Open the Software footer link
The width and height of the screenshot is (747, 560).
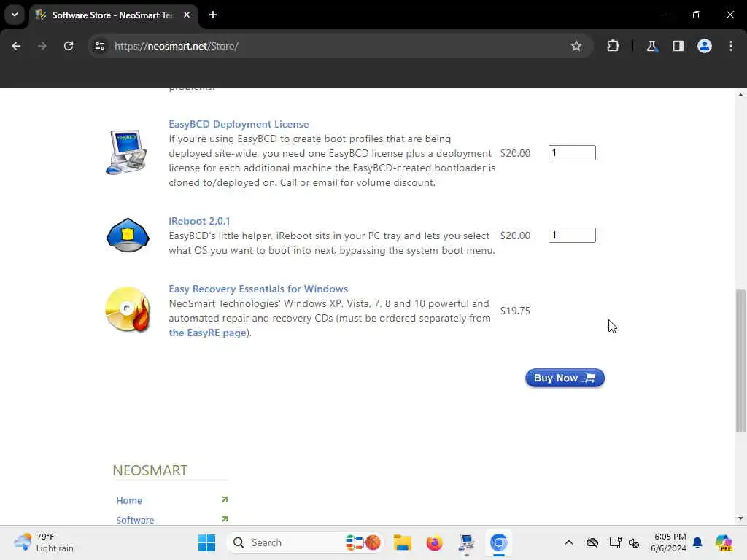(x=135, y=520)
